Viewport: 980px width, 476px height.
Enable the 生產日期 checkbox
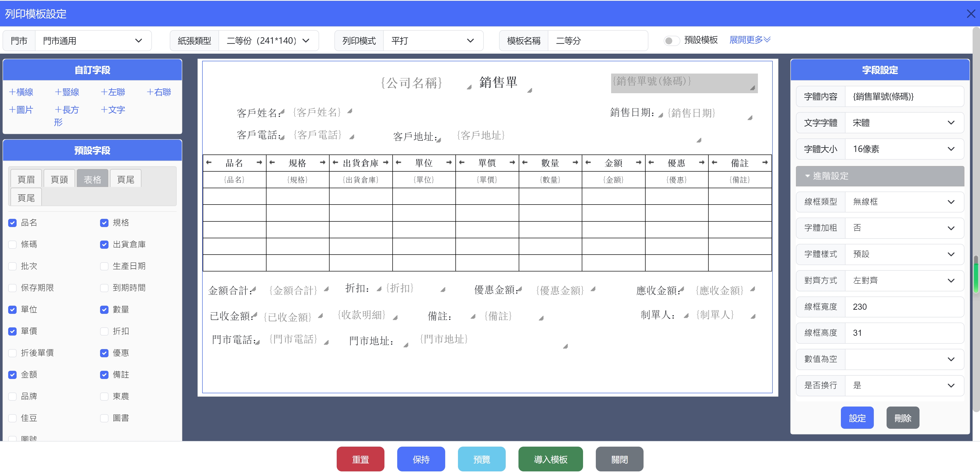point(104,266)
